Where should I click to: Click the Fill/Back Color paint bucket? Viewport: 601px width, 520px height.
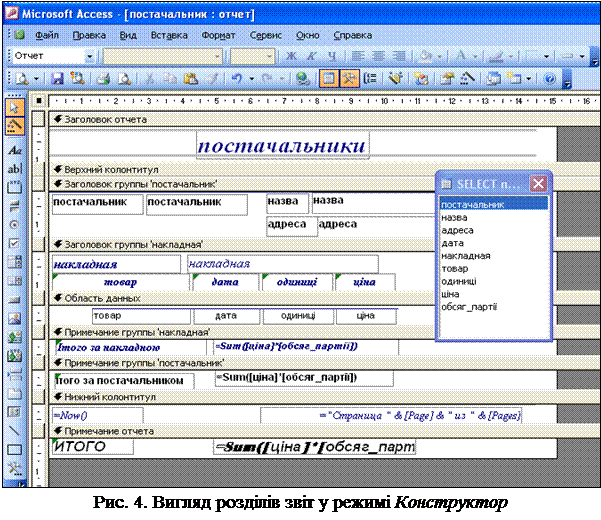click(x=425, y=56)
